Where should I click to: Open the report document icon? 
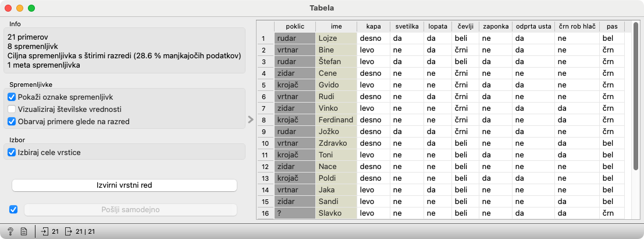24,231
